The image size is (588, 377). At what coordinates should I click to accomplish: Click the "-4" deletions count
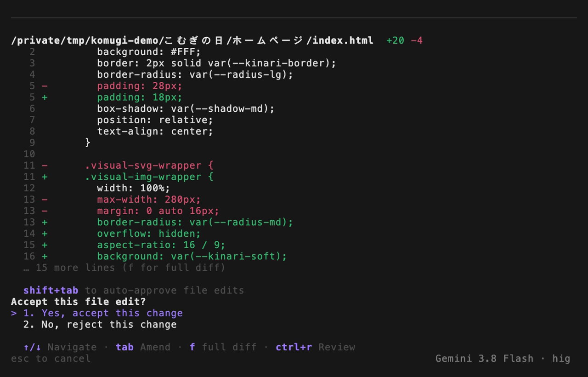click(417, 40)
